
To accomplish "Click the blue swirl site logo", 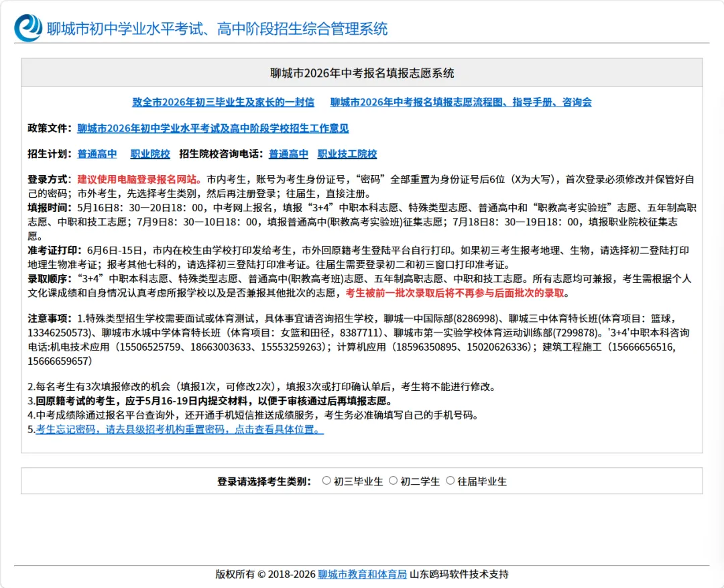I will [28, 27].
